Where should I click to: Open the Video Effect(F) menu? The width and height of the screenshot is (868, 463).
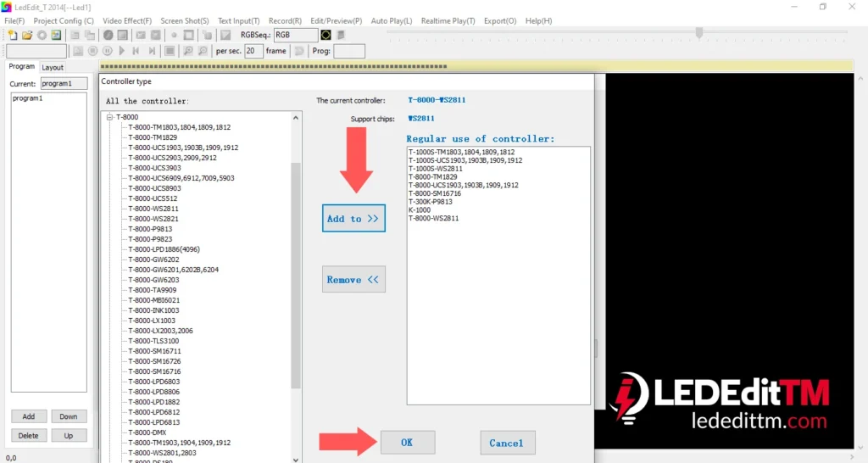[127, 20]
